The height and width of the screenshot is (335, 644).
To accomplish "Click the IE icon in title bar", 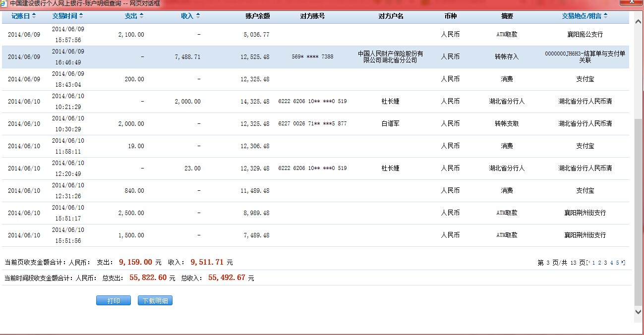I will point(4,3).
